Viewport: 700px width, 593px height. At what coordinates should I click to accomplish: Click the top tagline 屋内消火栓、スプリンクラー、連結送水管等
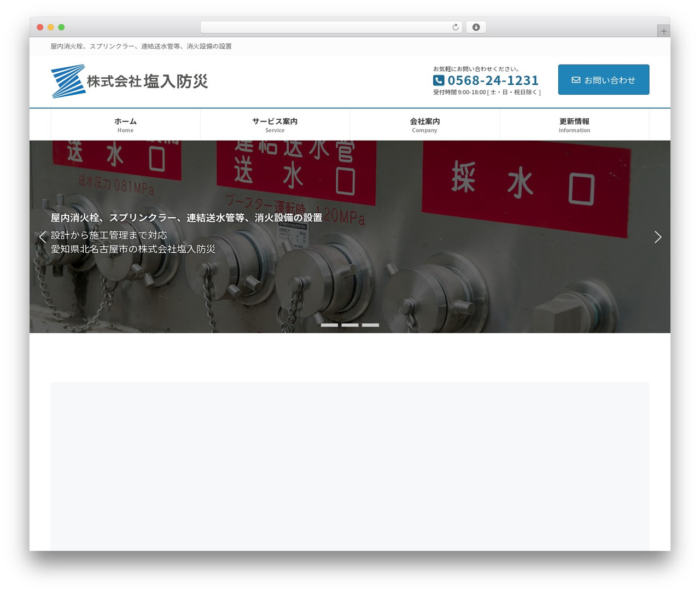(141, 46)
